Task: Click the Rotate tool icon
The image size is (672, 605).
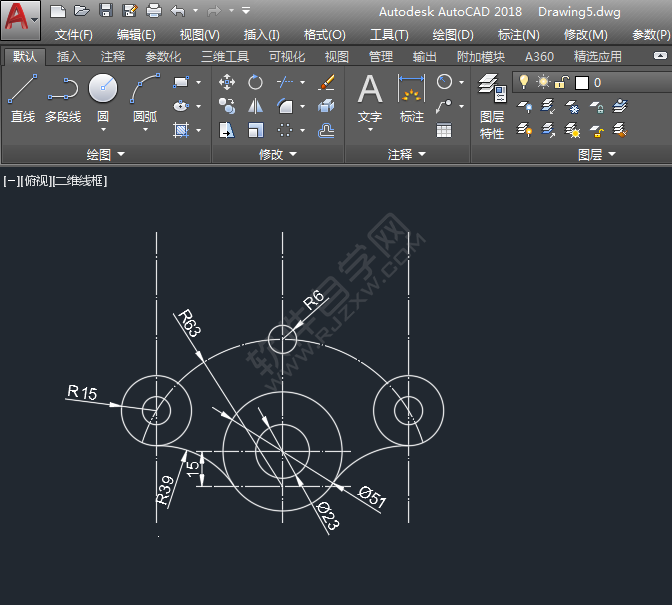Action: (x=256, y=82)
